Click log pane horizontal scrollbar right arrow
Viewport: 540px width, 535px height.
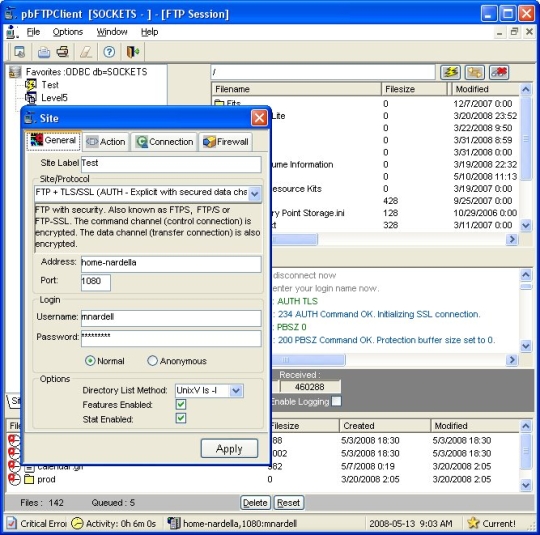pos(512,360)
